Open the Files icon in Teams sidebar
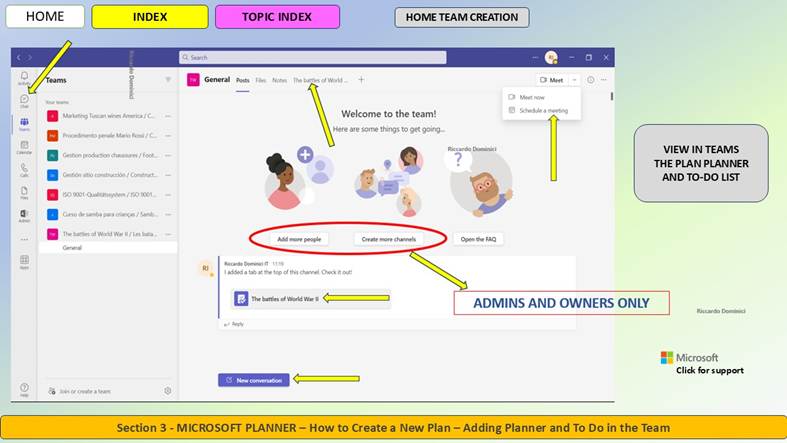Image resolution: width=787 pixels, height=443 pixels. 24,192
